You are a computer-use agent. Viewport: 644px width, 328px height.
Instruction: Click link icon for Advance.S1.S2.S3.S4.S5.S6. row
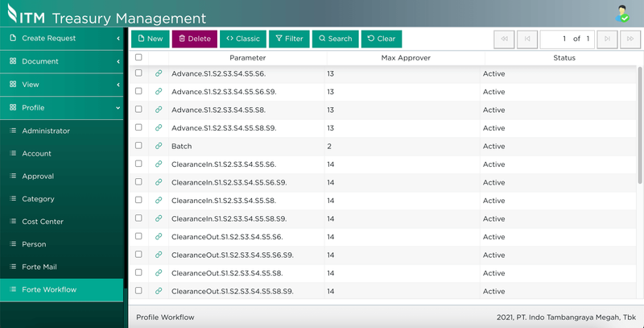159,73
